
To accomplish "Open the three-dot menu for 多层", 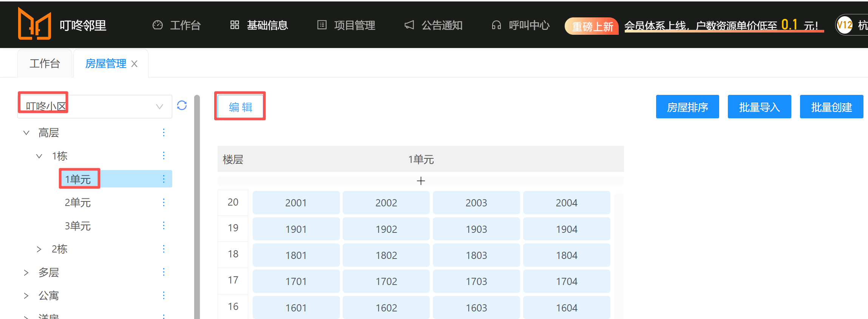I will pos(164,272).
